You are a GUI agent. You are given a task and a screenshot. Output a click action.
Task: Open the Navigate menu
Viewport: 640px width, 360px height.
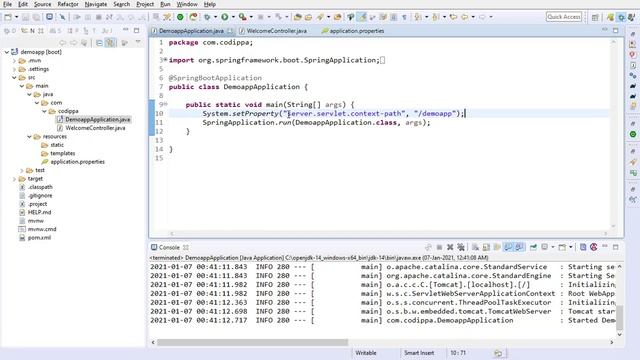tap(96, 4)
